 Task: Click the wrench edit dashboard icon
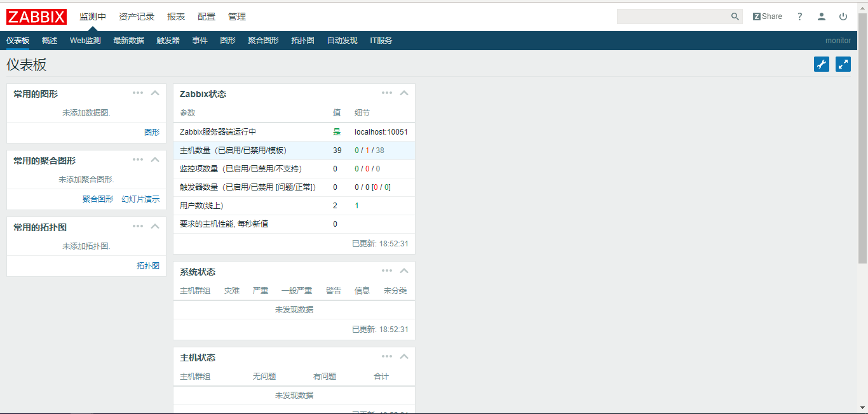coord(822,64)
